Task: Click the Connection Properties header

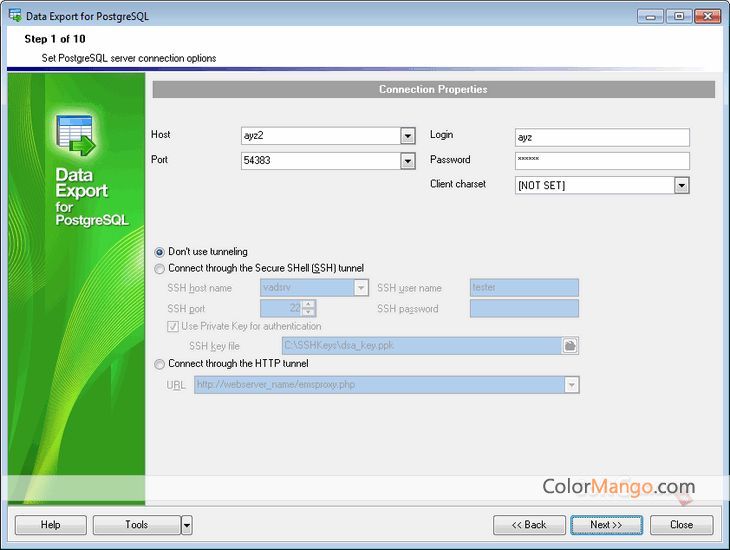Action: click(x=433, y=89)
